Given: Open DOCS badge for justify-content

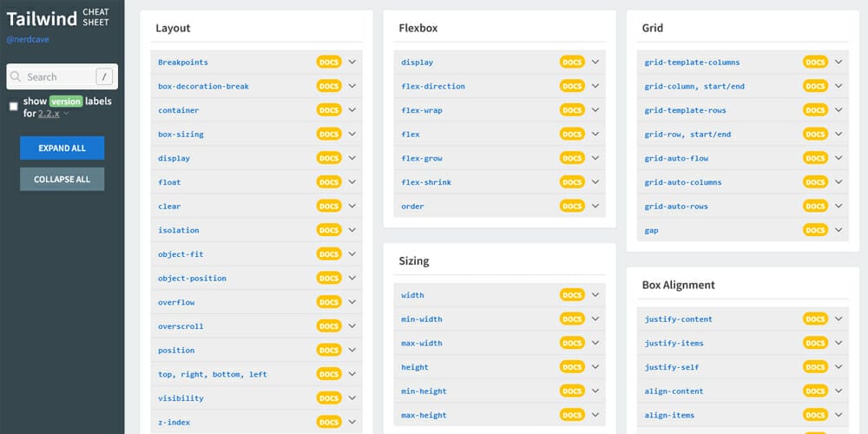Looking at the screenshot, I should (x=815, y=319).
